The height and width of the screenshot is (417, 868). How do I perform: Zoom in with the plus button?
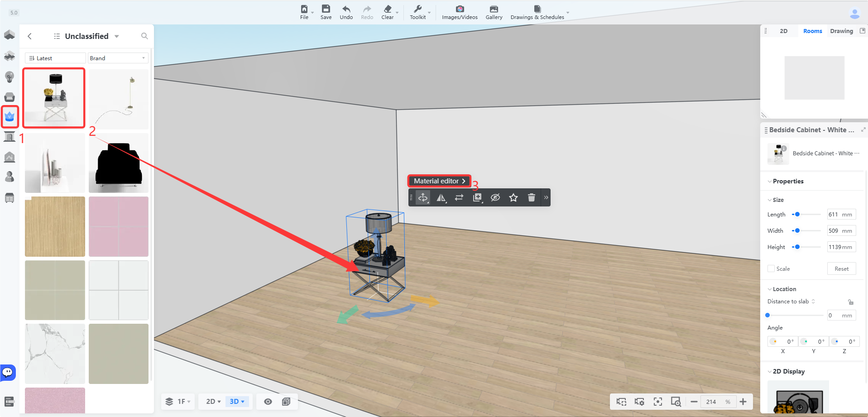point(743,402)
